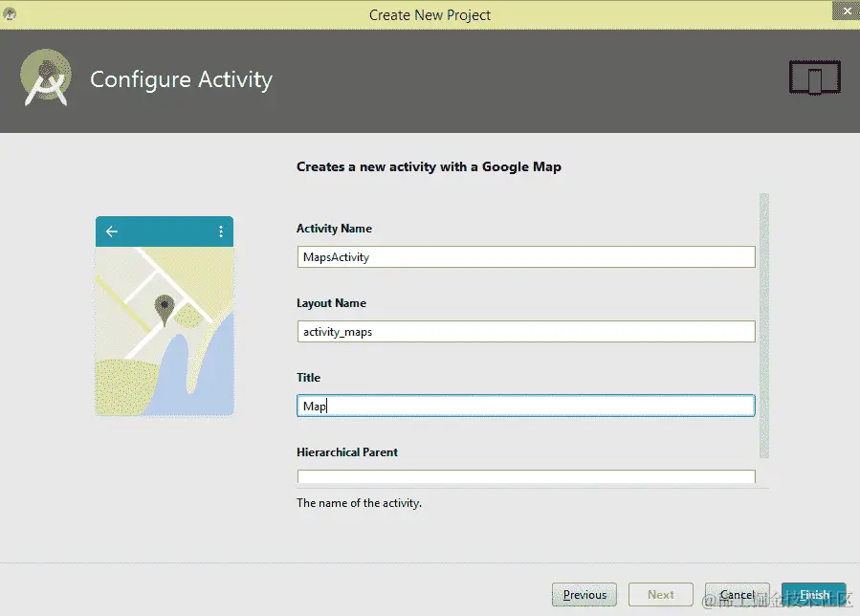This screenshot has width=860, height=616.
Task: Click Finish to create the project
Action: [813, 595]
